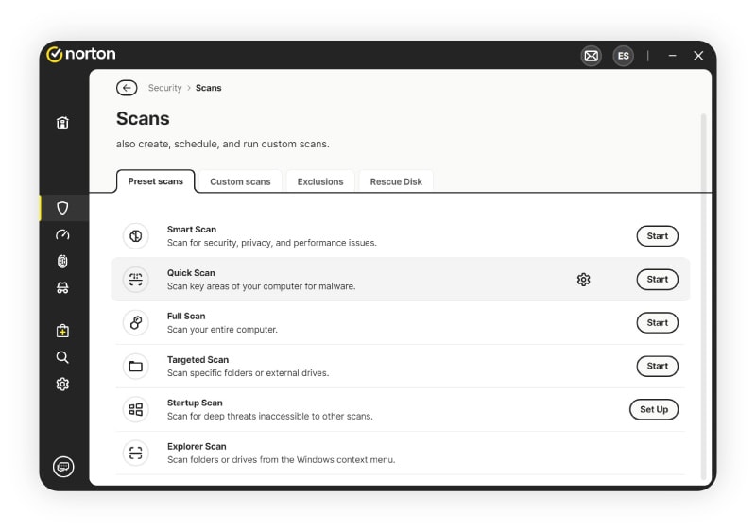Click 'Scan your entire computer.' description

(222, 330)
